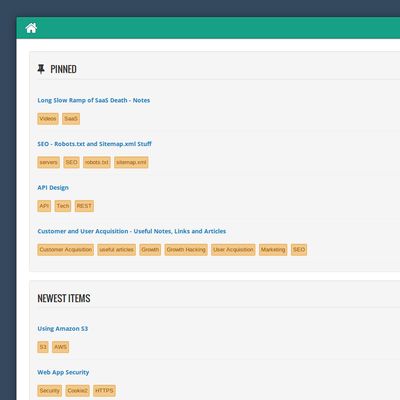
Task: Open the Using Amazon S3 note
Action: [x=63, y=329]
